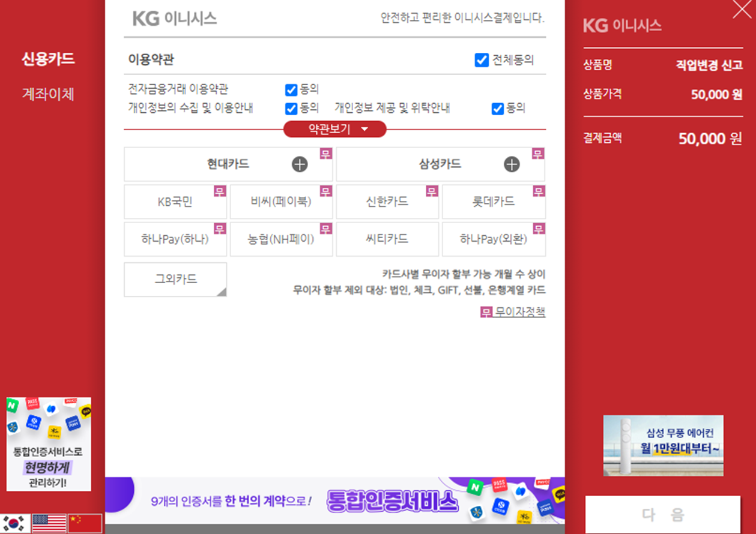Switch language with the US flag icon
756x534 pixels.
tap(49, 523)
